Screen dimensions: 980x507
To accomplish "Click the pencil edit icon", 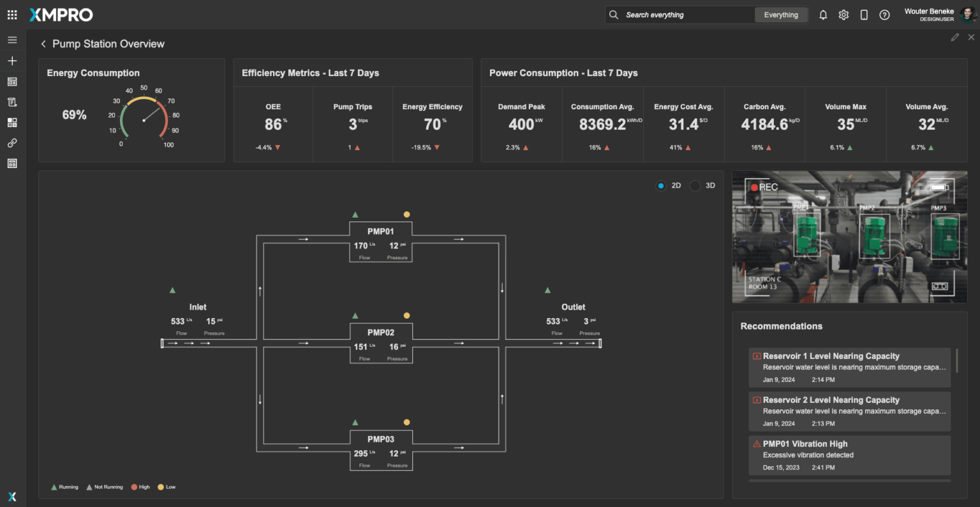I will [x=954, y=38].
